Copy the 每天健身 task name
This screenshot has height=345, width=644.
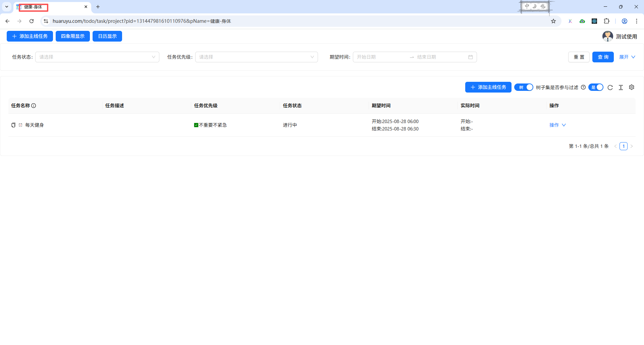[13, 125]
